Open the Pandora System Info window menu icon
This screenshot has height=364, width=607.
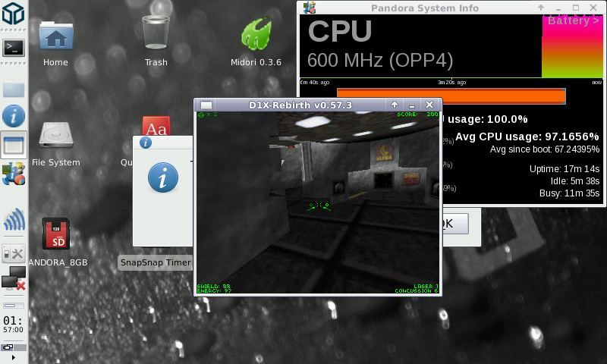[310, 8]
